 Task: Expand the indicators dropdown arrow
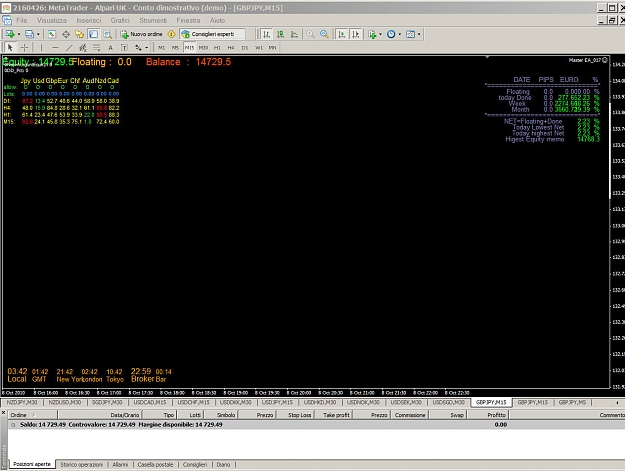click(x=380, y=34)
